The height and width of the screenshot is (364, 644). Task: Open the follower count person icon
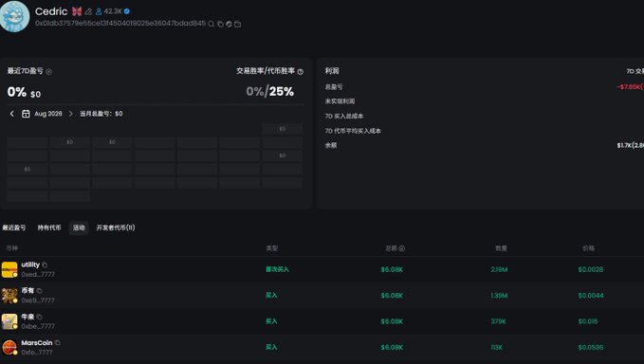[x=99, y=11]
